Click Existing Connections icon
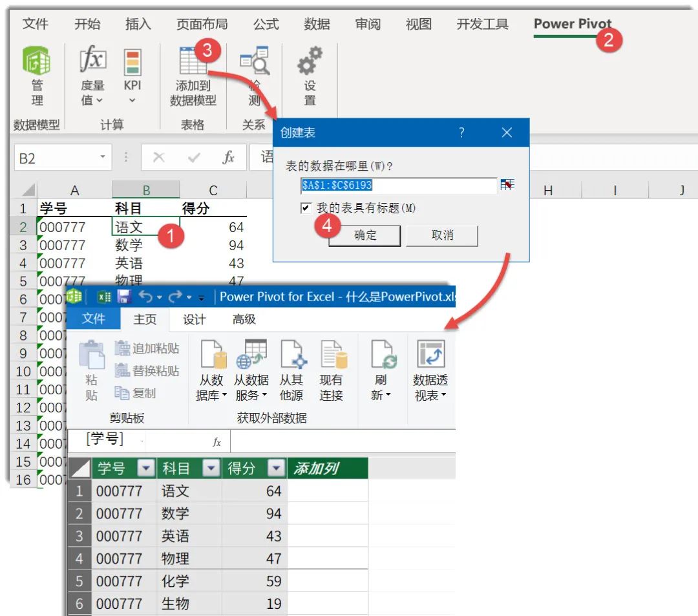Screen dimensions: 698x616 [x=333, y=354]
